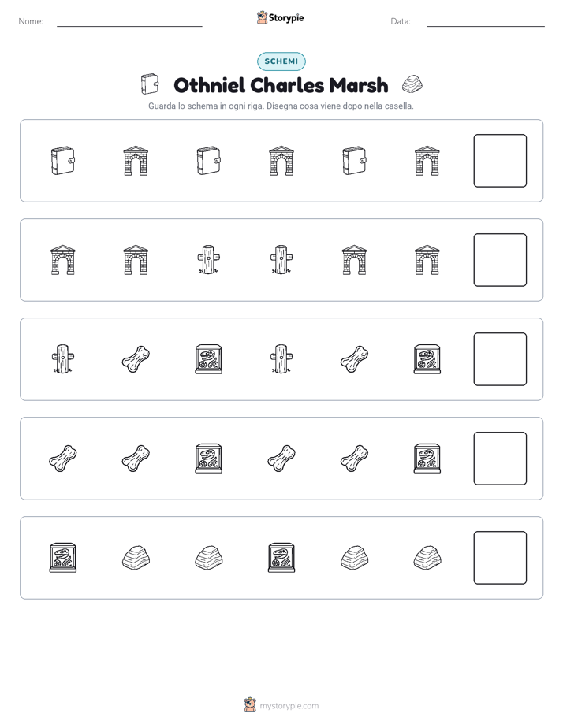Click the first fossil display in row five
563x728 pixels.
[63, 558]
